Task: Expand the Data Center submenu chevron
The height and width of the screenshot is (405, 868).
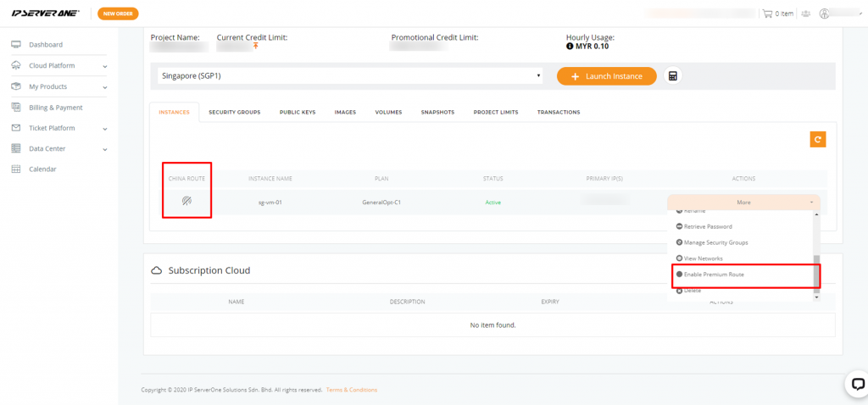Action: click(104, 149)
